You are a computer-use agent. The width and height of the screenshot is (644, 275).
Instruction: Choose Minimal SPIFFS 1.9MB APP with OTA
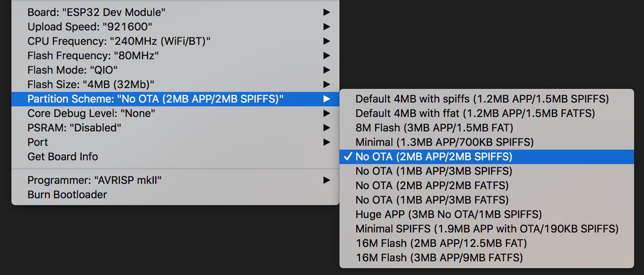point(487,229)
